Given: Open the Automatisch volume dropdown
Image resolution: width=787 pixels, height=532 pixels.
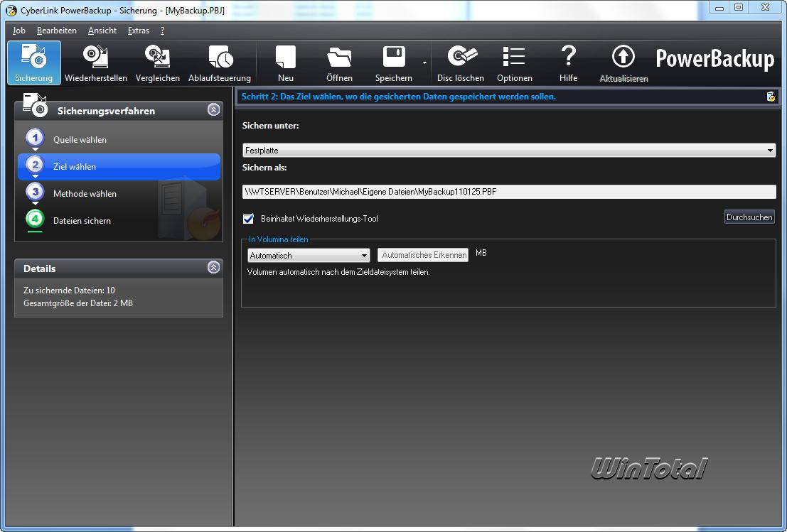Looking at the screenshot, I should tap(309, 255).
